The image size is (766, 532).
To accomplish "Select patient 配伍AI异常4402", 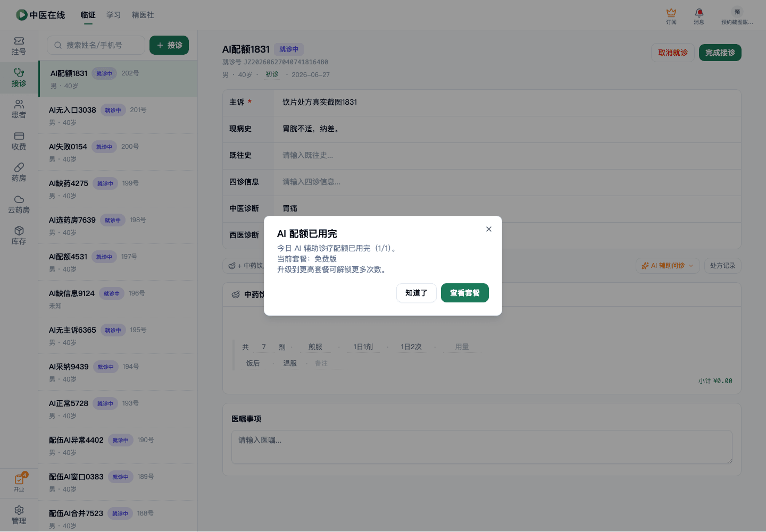I will pyautogui.click(x=118, y=445).
